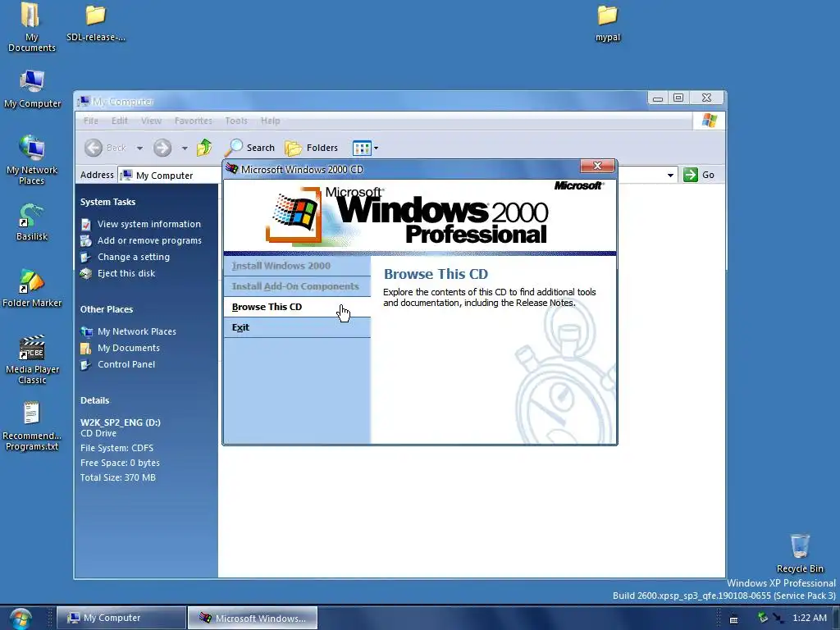Viewport: 840px width, 630px height.
Task: Collapse the Details section header
Action: point(95,400)
